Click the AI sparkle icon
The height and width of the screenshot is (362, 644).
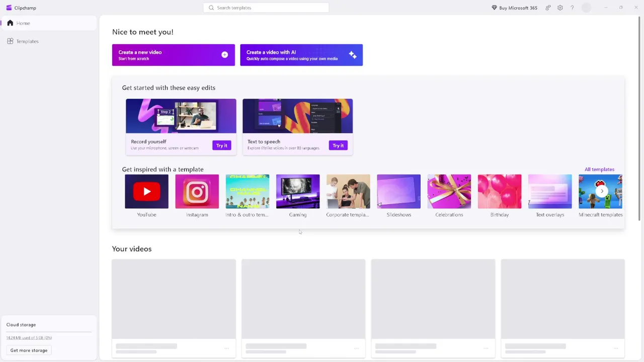353,55
